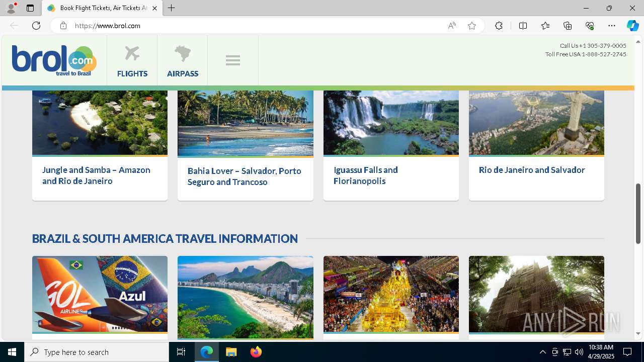Launch Firefox from the taskbar
Image resolution: width=644 pixels, height=362 pixels.
click(256, 352)
